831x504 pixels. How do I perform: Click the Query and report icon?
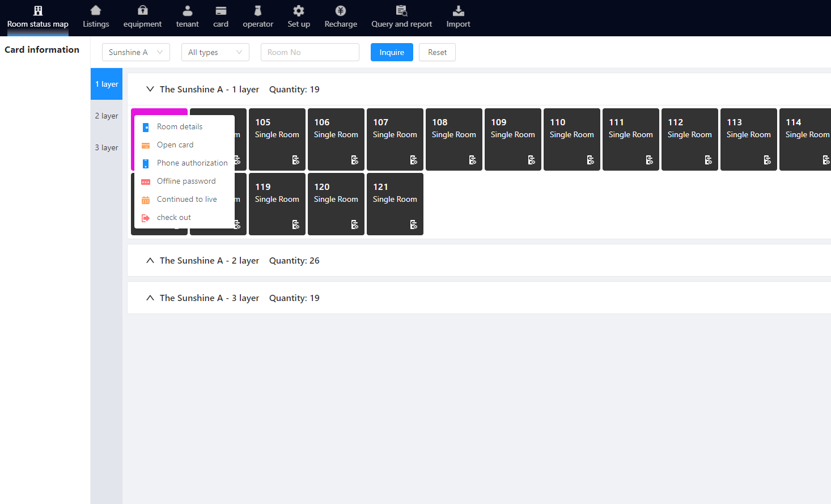(401, 11)
